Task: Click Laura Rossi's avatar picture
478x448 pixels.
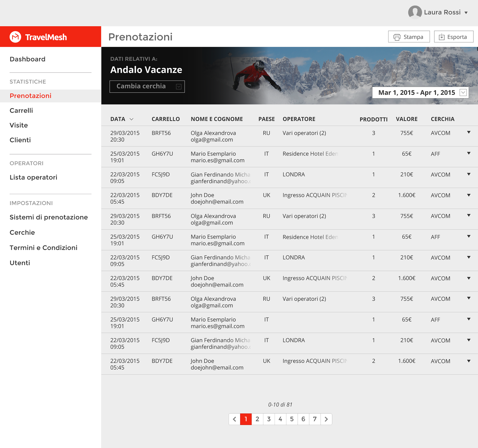Action: (x=415, y=12)
